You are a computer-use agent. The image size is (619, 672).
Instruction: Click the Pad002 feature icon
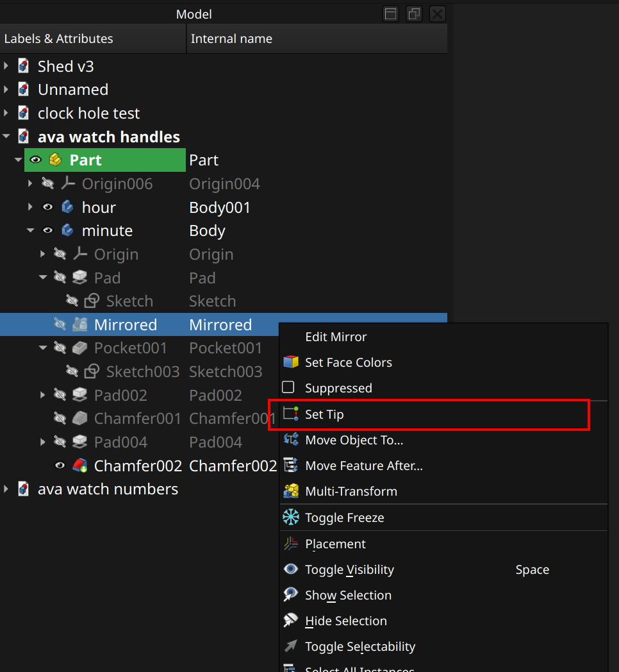(x=79, y=395)
